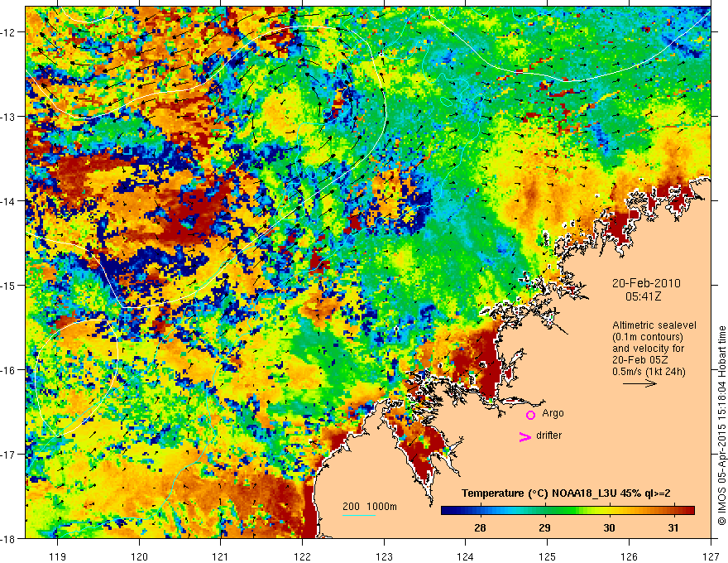This screenshot has height=563, width=728.
Task: Click the latitude axis label '-12'
Action: pos(8,32)
